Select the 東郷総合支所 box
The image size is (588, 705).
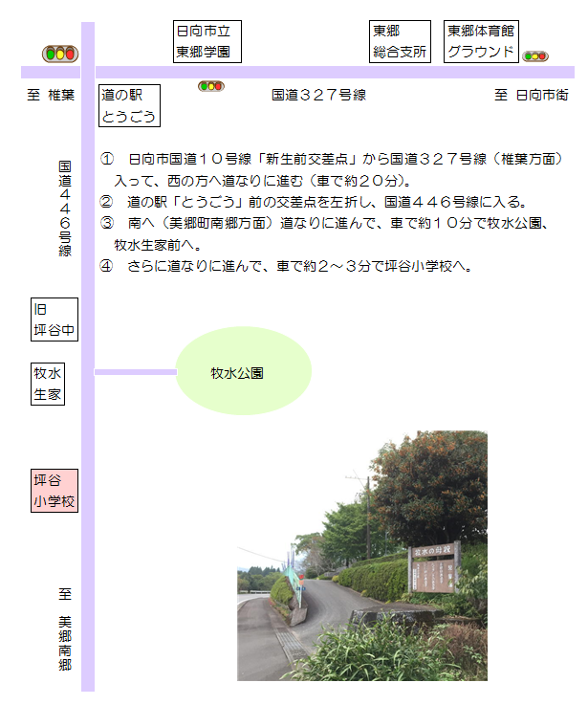pos(400,42)
